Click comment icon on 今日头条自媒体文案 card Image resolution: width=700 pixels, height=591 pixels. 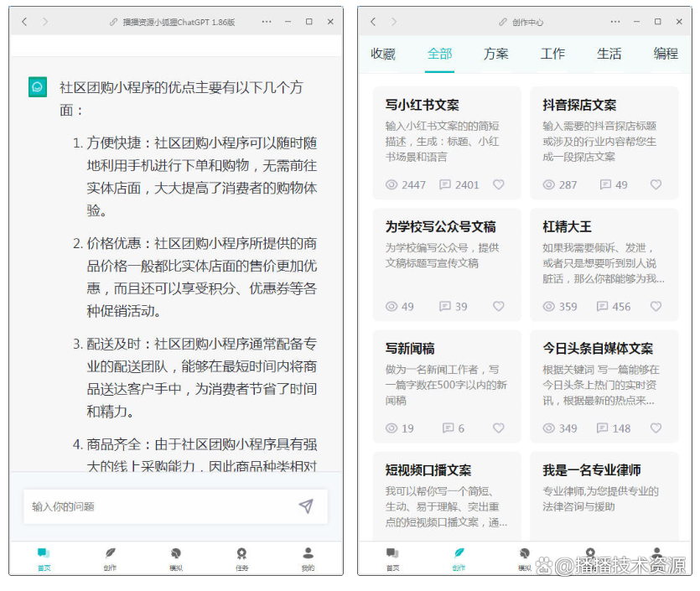[x=602, y=428]
